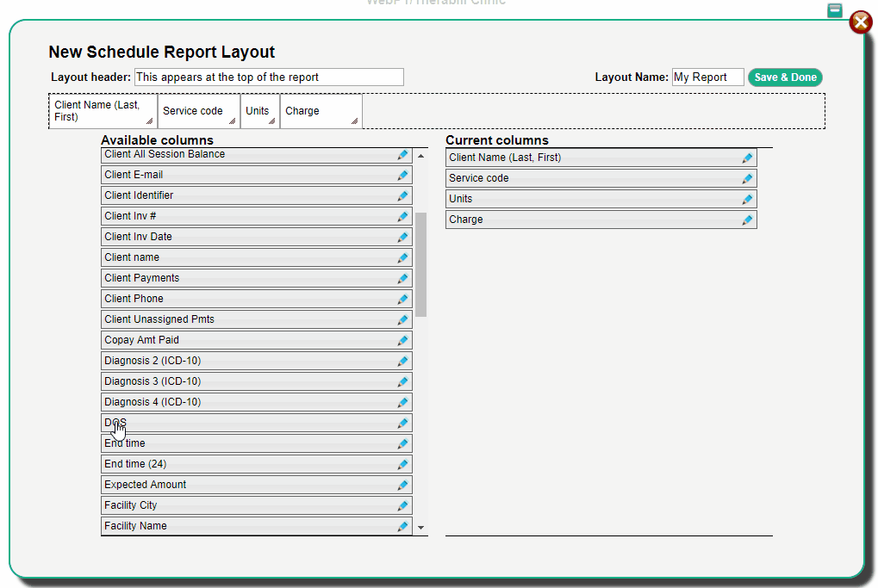Click the Layout header text field

pos(269,77)
